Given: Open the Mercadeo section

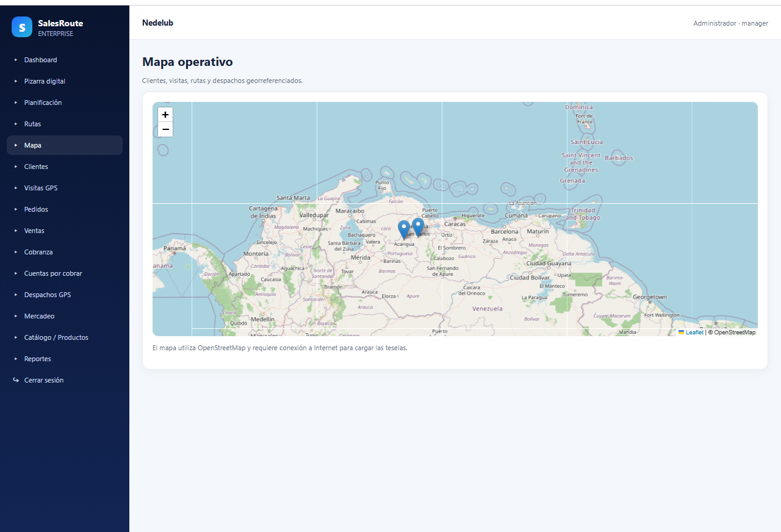Looking at the screenshot, I should 65,316.
